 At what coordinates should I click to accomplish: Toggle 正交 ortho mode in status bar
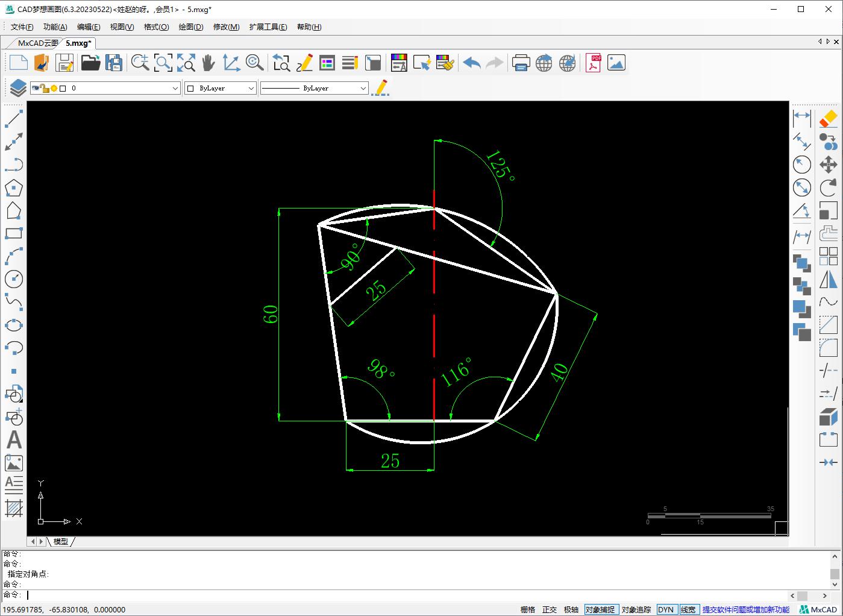click(550, 609)
